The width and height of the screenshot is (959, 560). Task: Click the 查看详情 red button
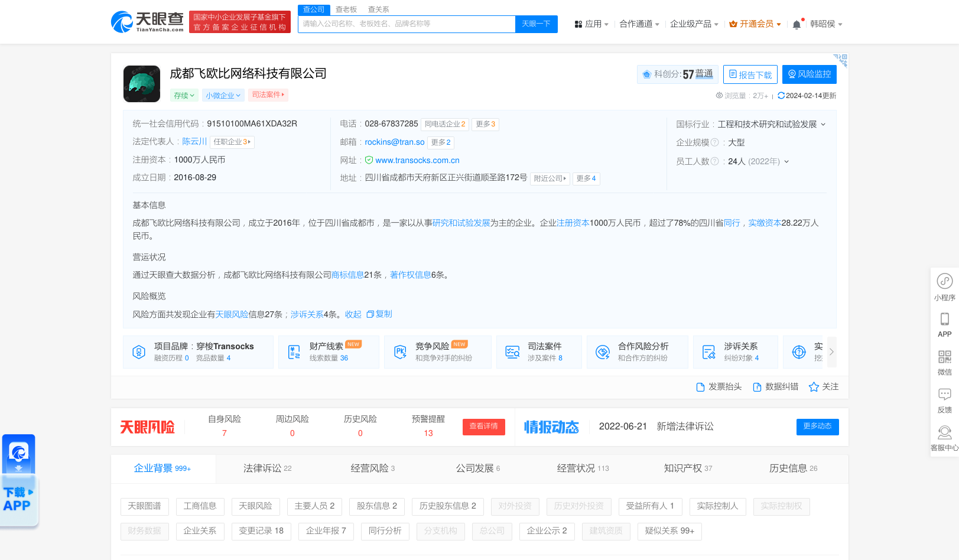pyautogui.click(x=483, y=426)
